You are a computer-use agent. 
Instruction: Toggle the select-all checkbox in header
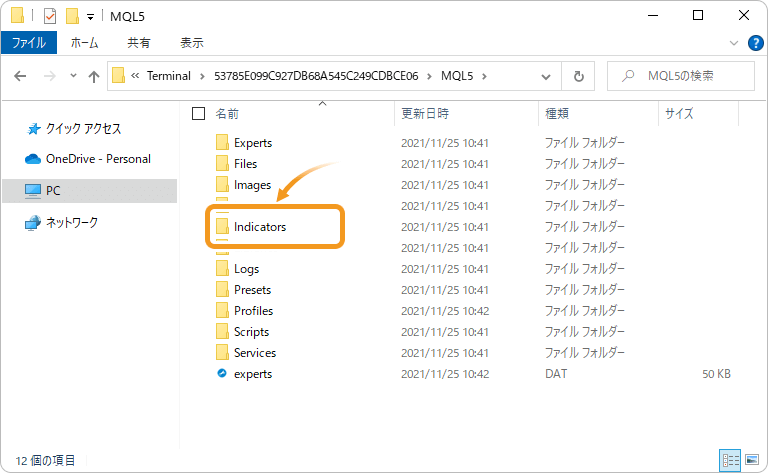coord(198,114)
